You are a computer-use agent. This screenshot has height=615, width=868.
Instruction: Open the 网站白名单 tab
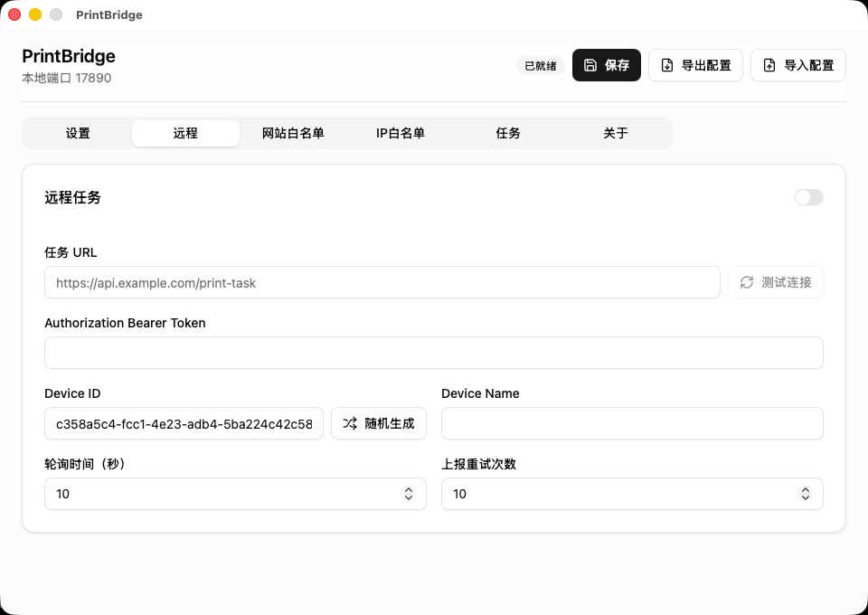[x=293, y=134]
